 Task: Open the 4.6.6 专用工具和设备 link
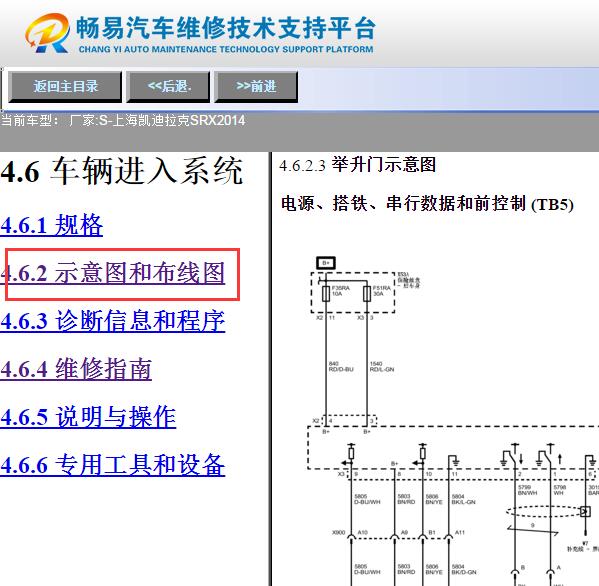click(113, 465)
